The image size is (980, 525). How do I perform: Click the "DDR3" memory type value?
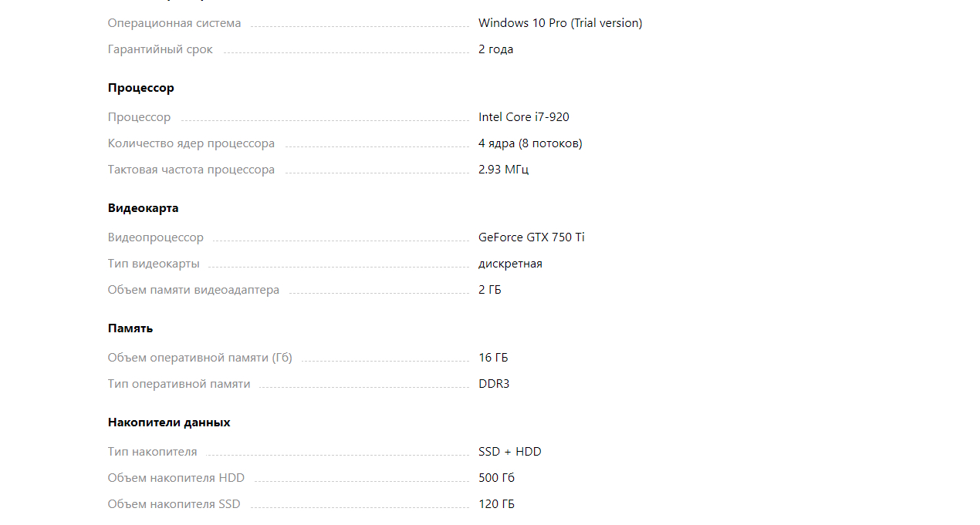tap(494, 384)
